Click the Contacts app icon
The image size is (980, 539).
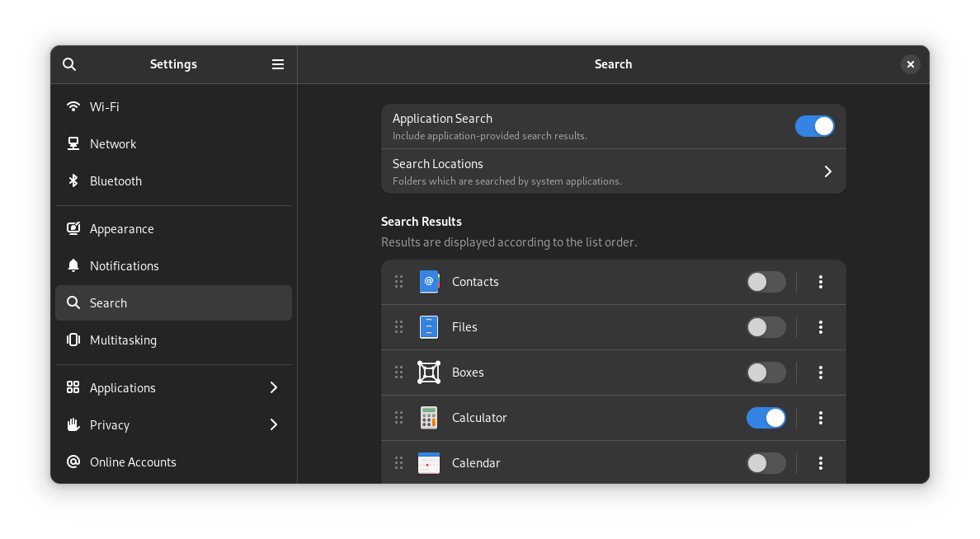428,281
